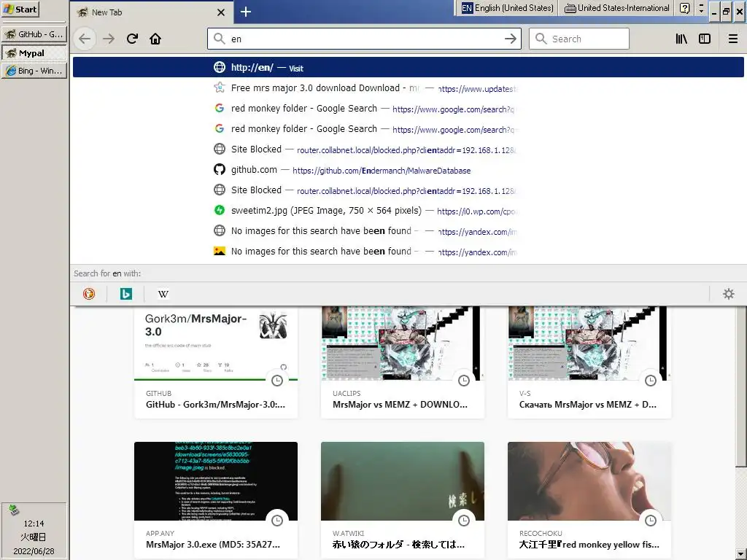The image size is (747, 560).
Task: Click the clock icon on V-S tile
Action: (x=650, y=381)
